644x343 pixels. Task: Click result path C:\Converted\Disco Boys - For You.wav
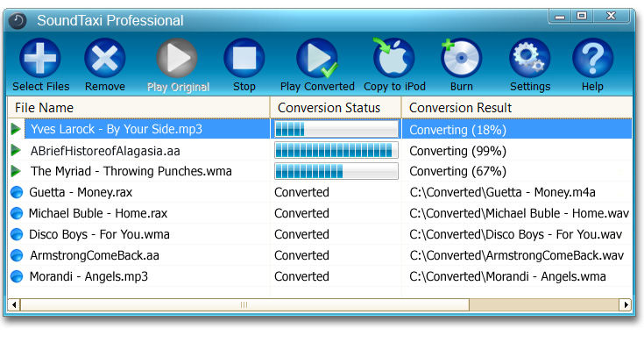(x=515, y=234)
